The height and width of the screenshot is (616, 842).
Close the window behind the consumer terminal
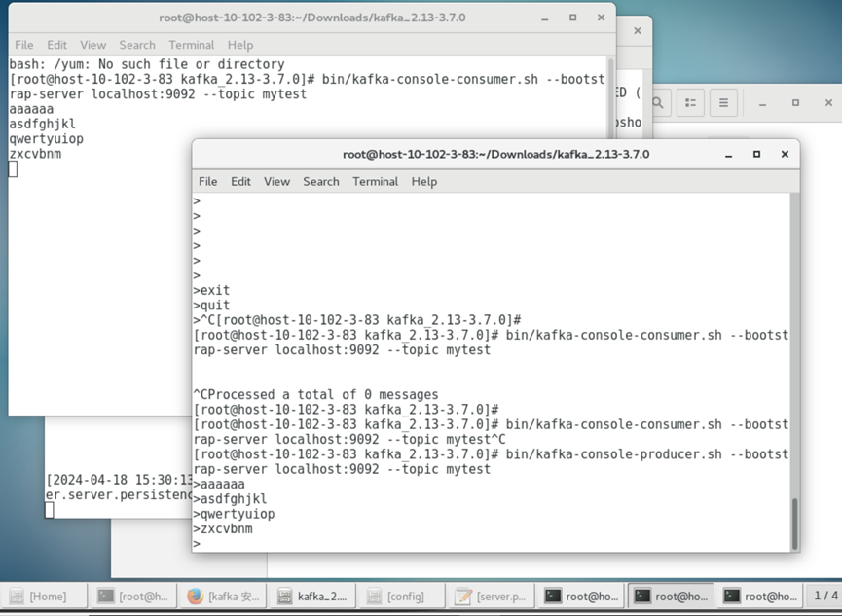pos(638,30)
